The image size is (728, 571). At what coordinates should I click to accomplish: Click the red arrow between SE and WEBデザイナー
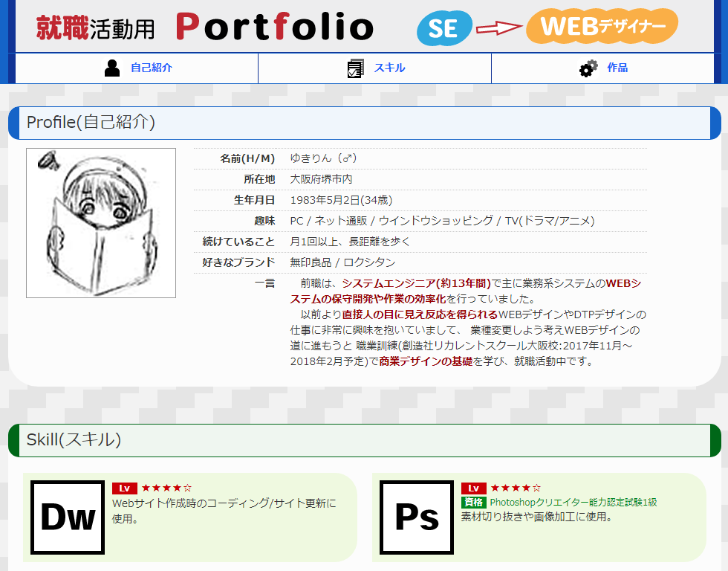tap(498, 28)
